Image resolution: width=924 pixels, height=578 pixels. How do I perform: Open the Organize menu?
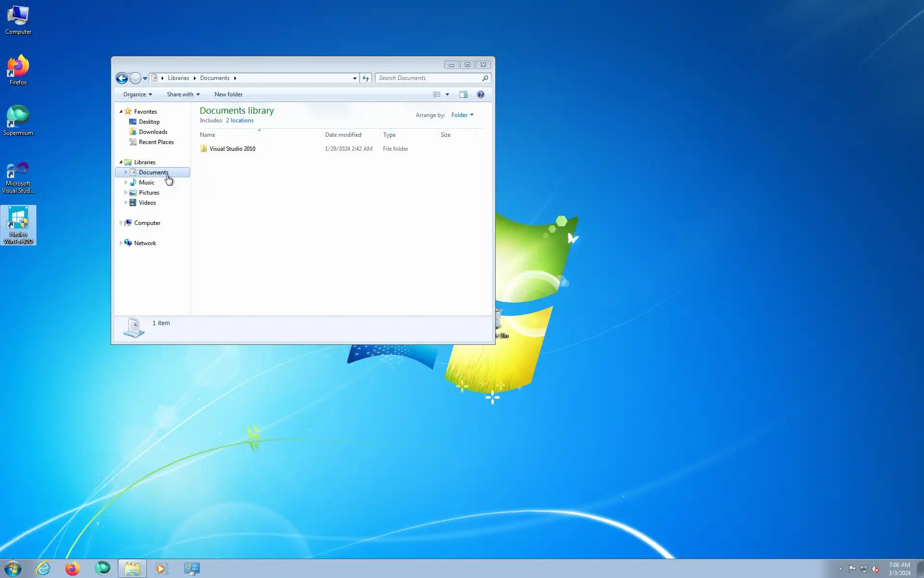pos(137,94)
